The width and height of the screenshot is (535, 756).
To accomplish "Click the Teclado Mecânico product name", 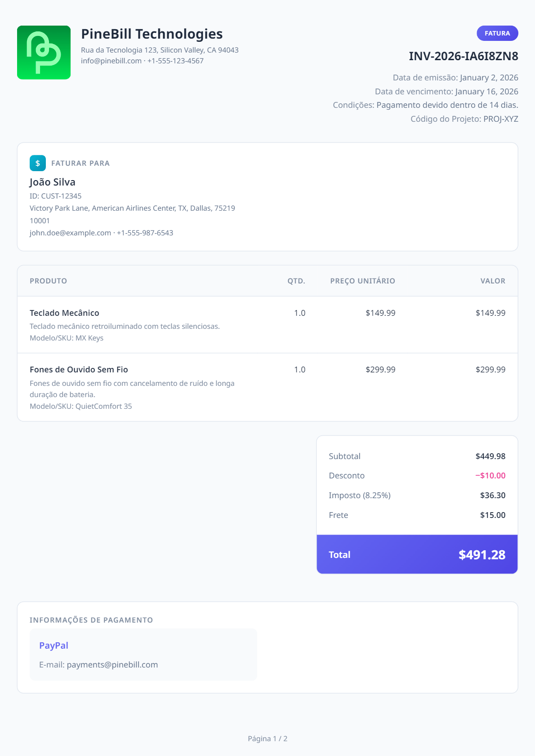I will [x=64, y=313].
